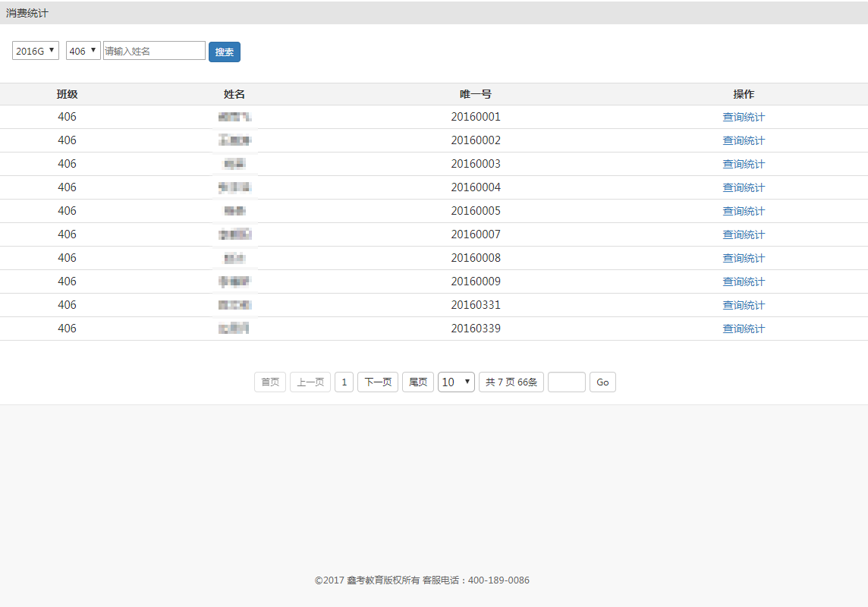Screen dimensions: 868x607
Task: Open 查询统计 for student 20160001
Action: pos(743,117)
